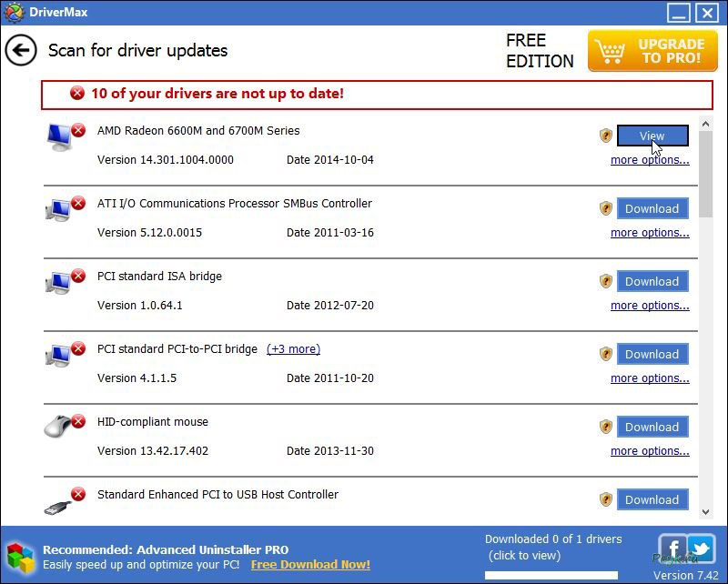Click the device icon for PCI-to-PCI bridge
The height and width of the screenshot is (584, 728).
point(58,356)
